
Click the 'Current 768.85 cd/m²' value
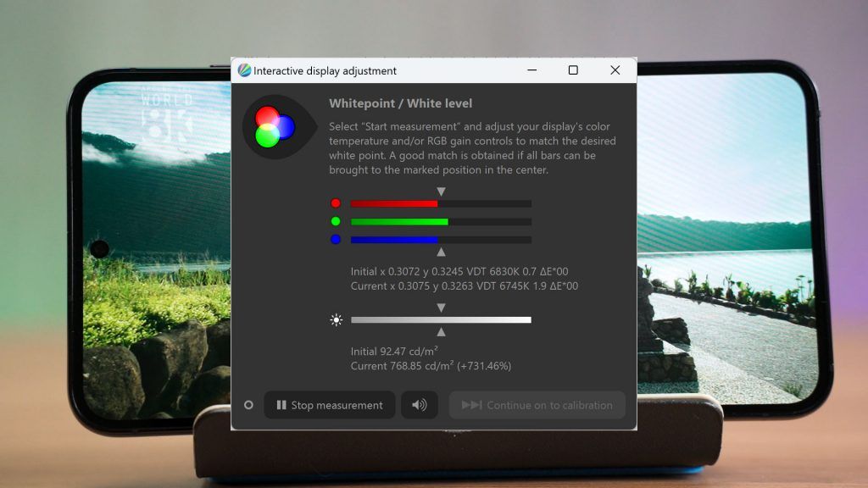coord(431,366)
